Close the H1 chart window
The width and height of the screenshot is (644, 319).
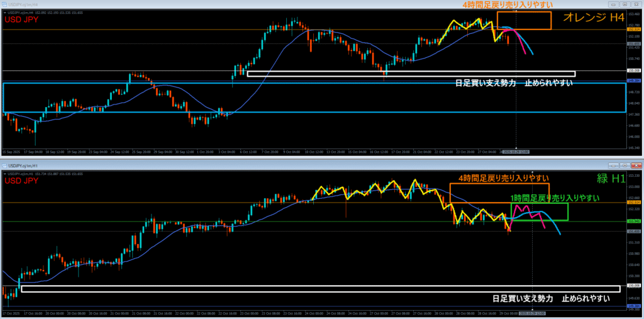click(x=636, y=165)
